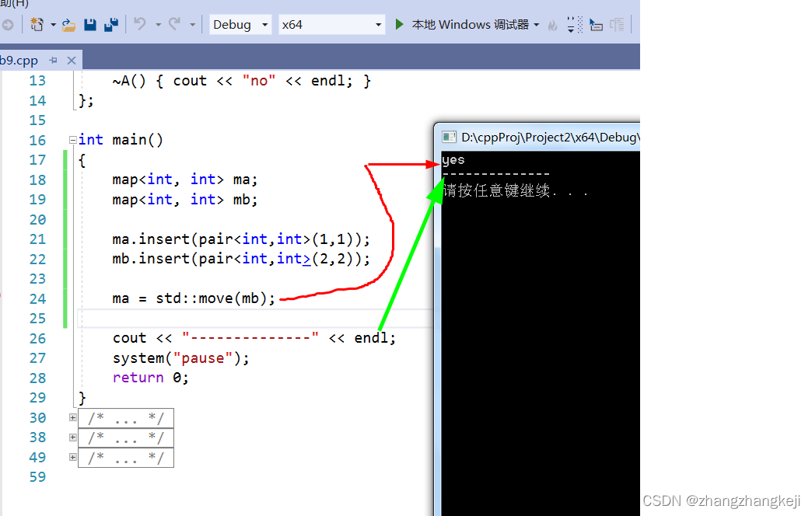The height and width of the screenshot is (516, 812).
Task: Click line number 24 in the gutter
Action: point(37,298)
